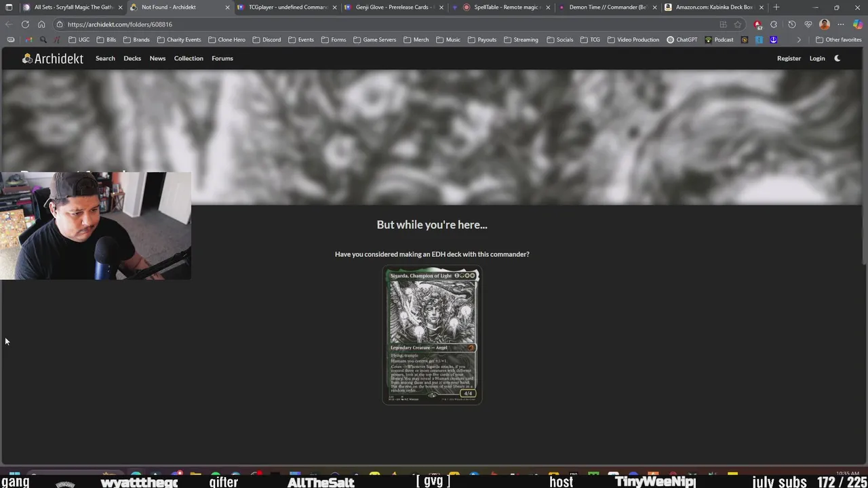Open the Bills bookmarks folder
The image size is (868, 488).
point(106,40)
